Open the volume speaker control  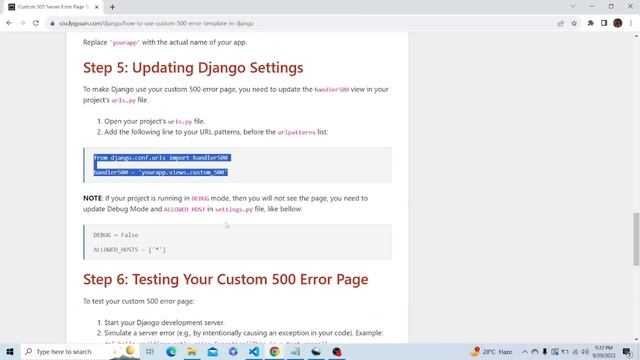585,351
